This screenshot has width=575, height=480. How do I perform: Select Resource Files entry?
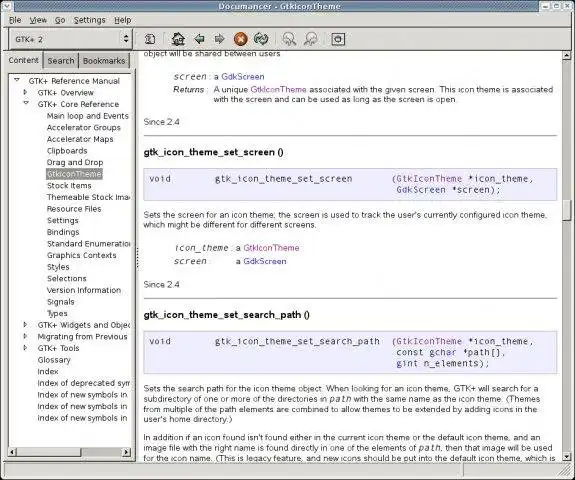click(74, 209)
